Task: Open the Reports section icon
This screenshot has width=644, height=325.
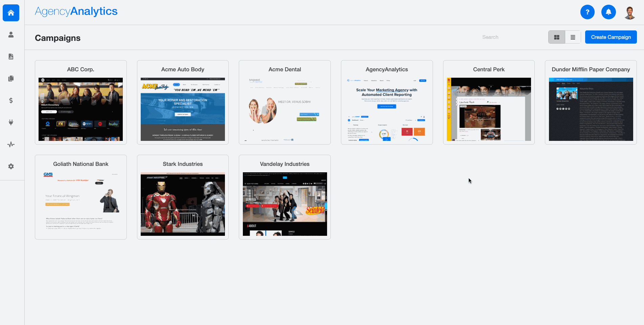Action: 10,56
